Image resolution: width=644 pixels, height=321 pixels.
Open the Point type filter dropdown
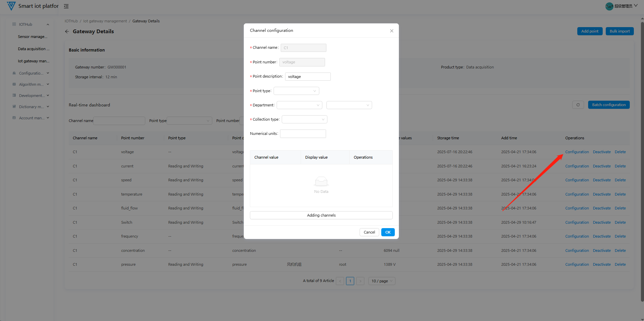point(189,121)
